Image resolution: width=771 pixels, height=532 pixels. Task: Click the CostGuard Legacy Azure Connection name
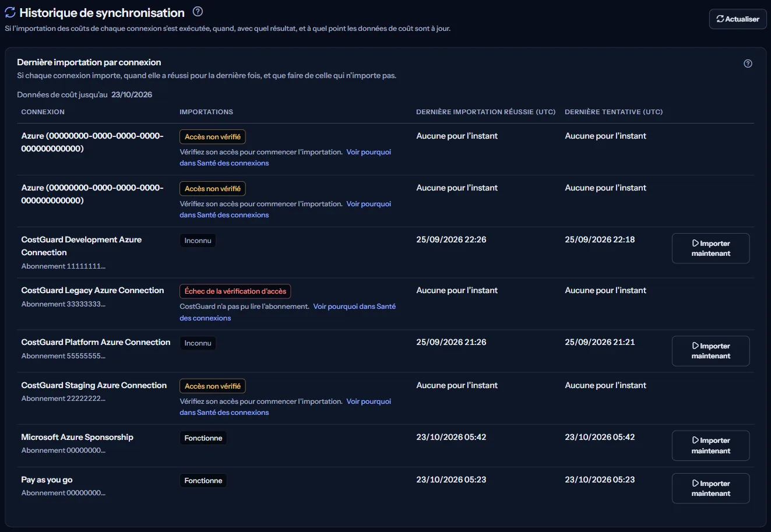pos(93,290)
